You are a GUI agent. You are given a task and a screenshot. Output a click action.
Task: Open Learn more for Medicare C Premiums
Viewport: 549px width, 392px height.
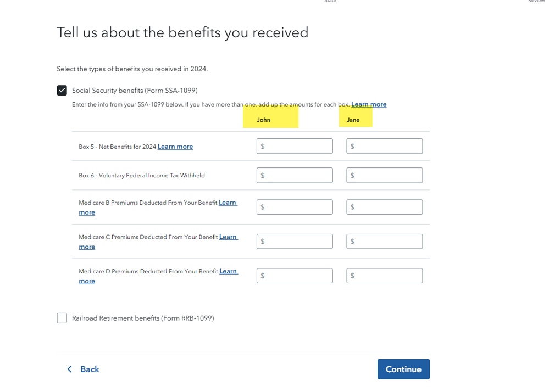coord(228,237)
